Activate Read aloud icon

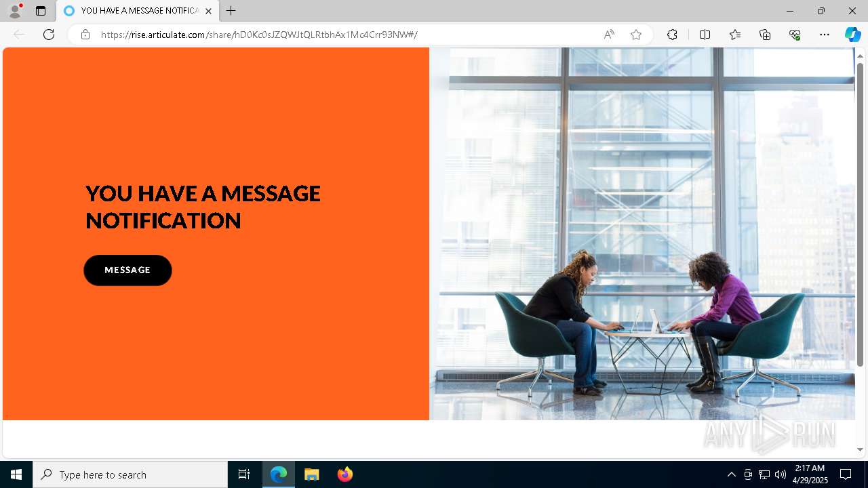click(x=609, y=35)
